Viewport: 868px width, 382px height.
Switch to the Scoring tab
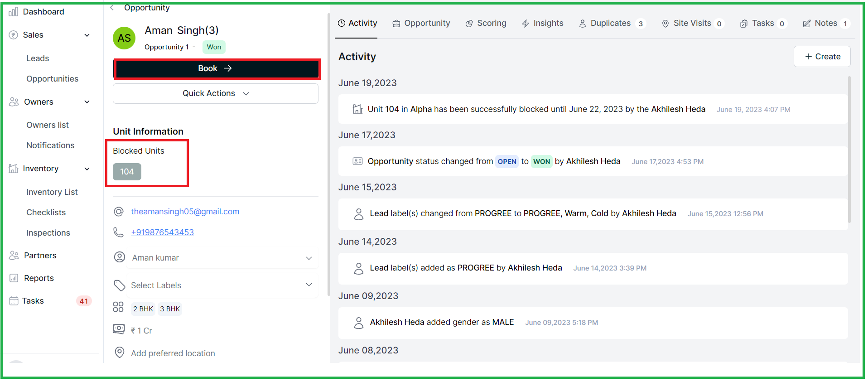coord(486,24)
